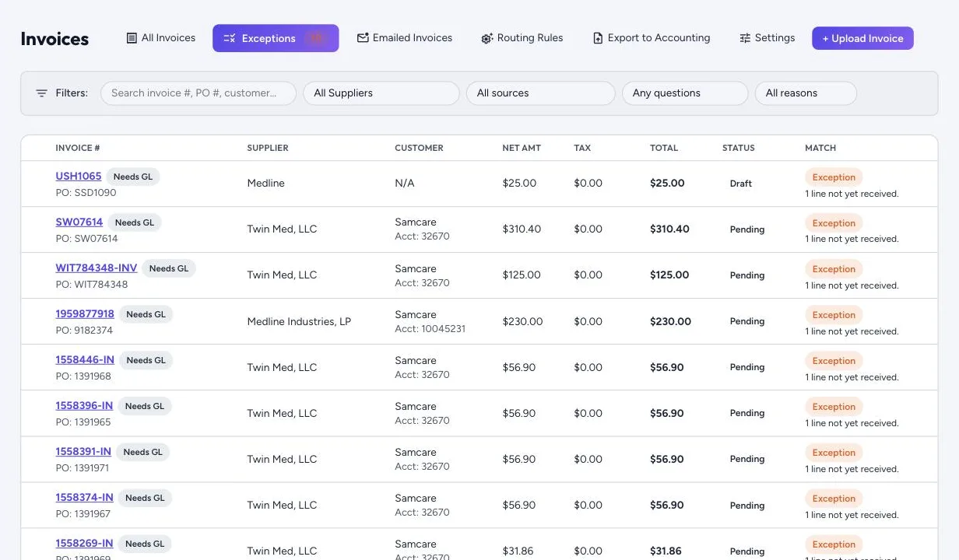The width and height of the screenshot is (959, 560).
Task: Click Exception badge in USH1065 row
Action: [834, 177]
